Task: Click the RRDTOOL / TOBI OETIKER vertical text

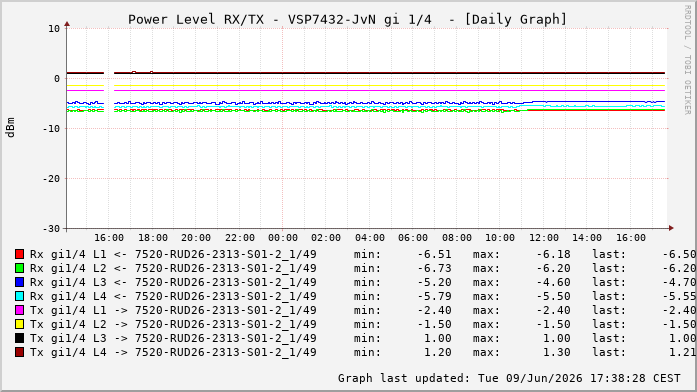Action: (x=688, y=60)
